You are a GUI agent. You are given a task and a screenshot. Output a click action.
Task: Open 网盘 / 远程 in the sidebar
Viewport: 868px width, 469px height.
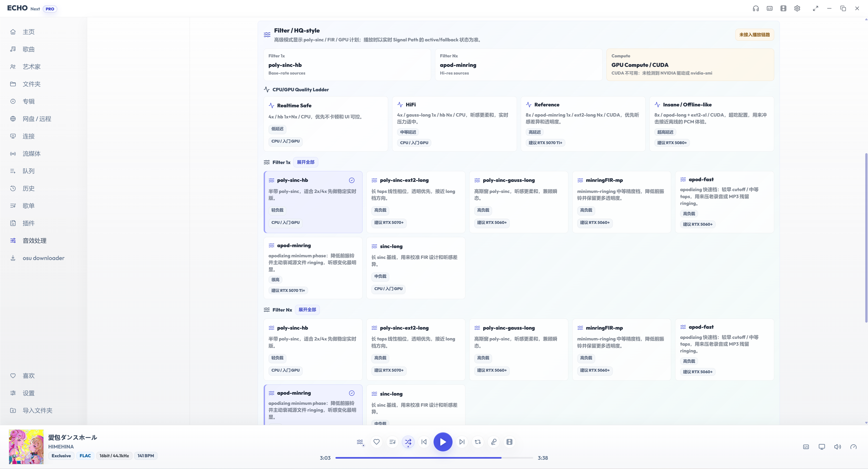click(43, 119)
